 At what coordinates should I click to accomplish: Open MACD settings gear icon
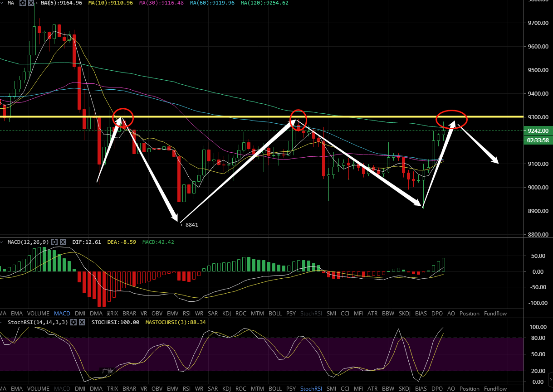click(54, 242)
